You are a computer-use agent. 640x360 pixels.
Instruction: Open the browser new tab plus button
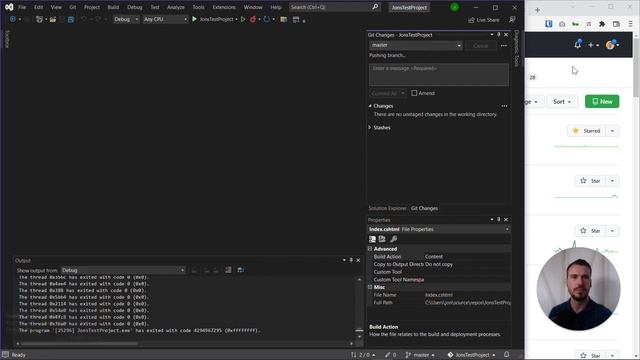pyautogui.click(x=538, y=9)
